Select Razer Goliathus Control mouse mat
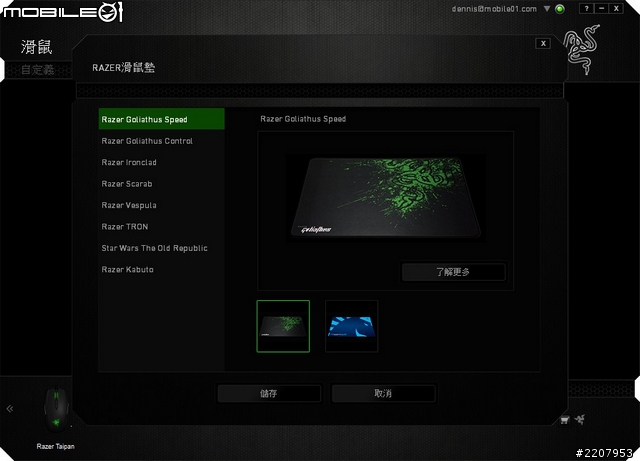The image size is (640, 461). coord(161,141)
